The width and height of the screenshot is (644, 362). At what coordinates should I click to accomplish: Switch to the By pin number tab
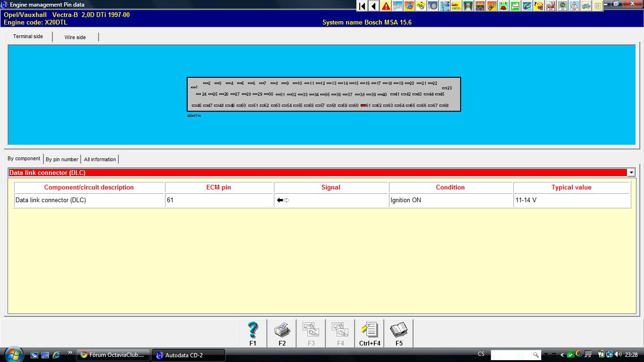[x=62, y=159]
